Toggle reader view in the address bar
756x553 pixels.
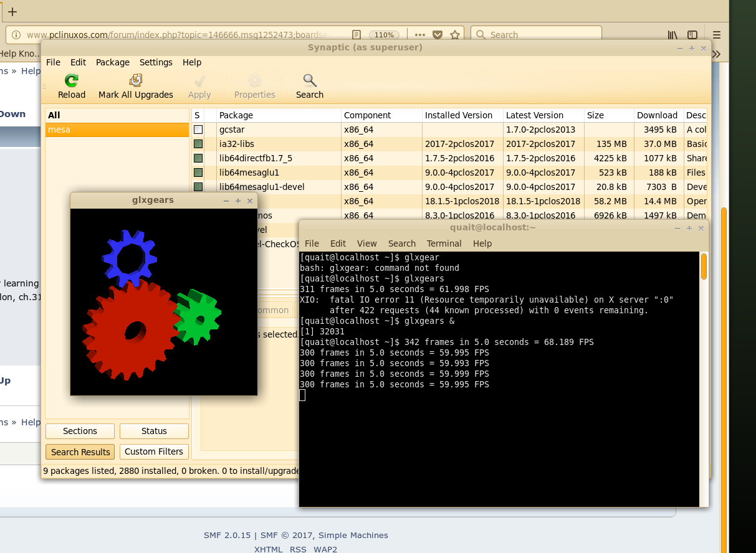tap(356, 35)
